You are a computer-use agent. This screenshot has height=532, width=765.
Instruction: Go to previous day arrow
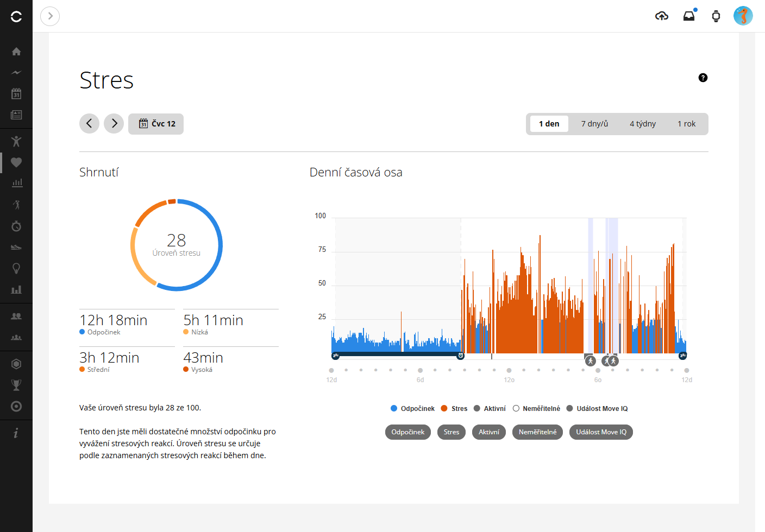tap(89, 124)
